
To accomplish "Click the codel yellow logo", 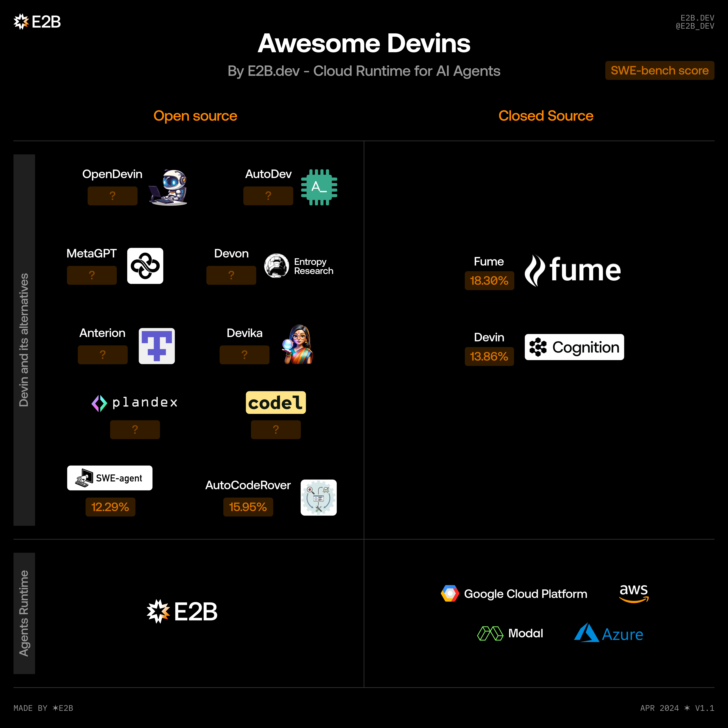I will pos(276,402).
